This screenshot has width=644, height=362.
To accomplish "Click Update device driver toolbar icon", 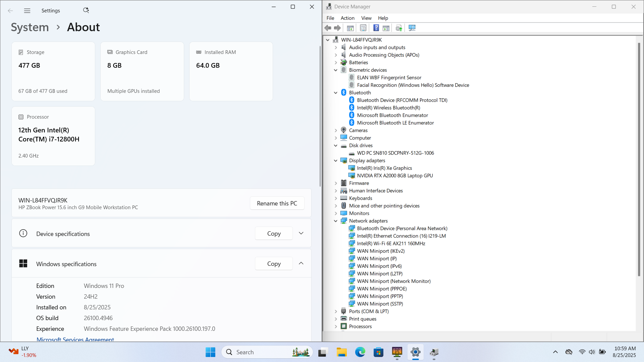I will point(399,28).
